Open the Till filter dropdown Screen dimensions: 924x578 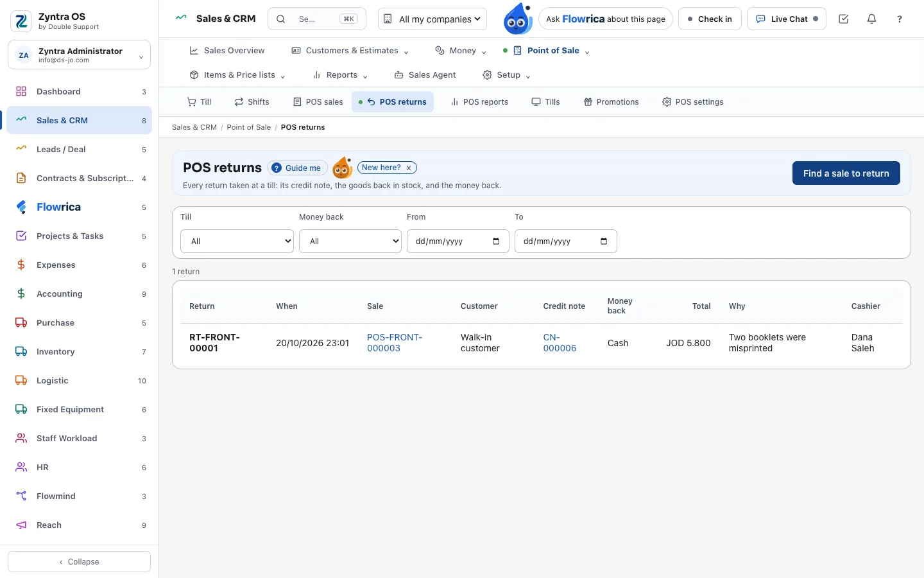pyautogui.click(x=237, y=241)
